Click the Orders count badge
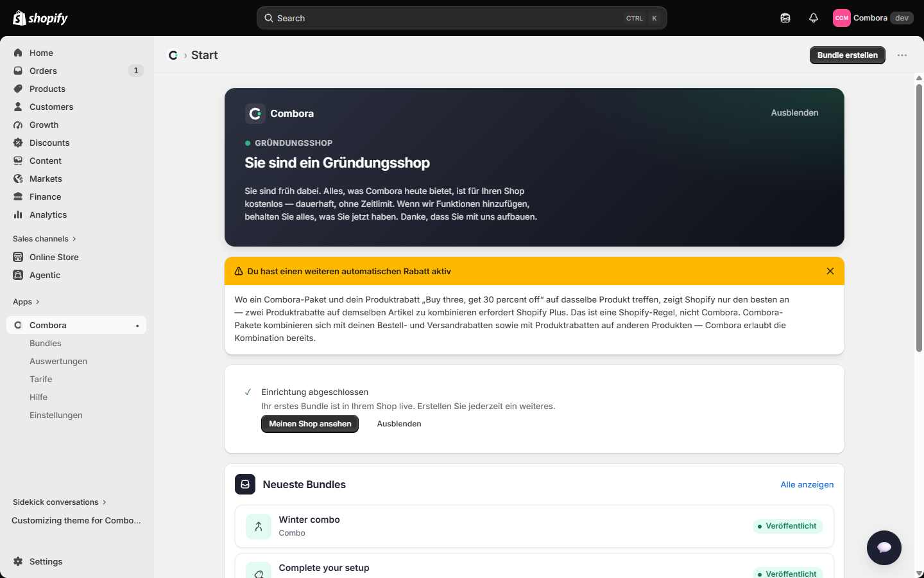This screenshot has width=924, height=578. (135, 71)
